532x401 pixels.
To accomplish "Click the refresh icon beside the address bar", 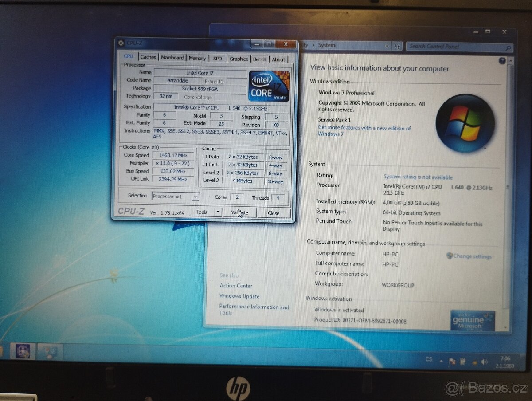I will (x=397, y=46).
